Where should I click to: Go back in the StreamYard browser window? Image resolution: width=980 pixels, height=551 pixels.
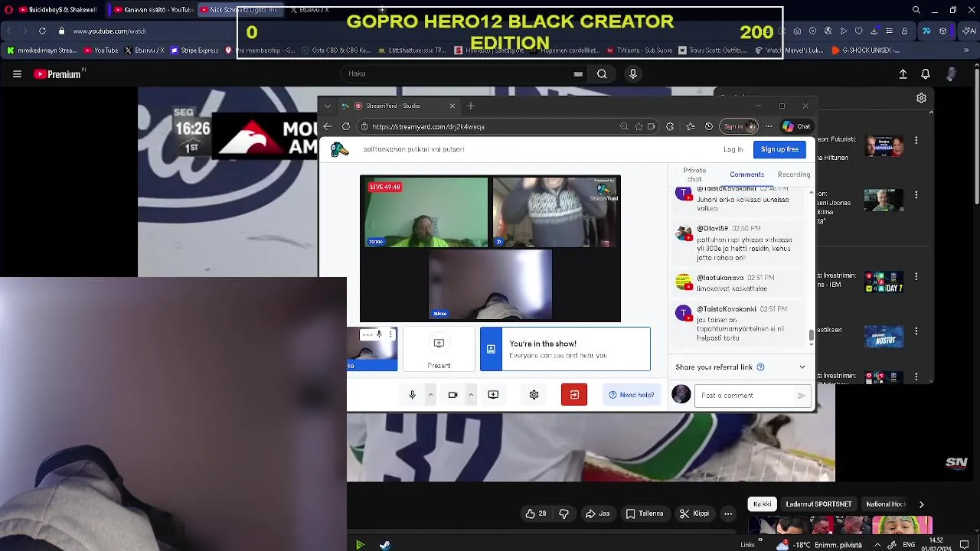tap(328, 127)
